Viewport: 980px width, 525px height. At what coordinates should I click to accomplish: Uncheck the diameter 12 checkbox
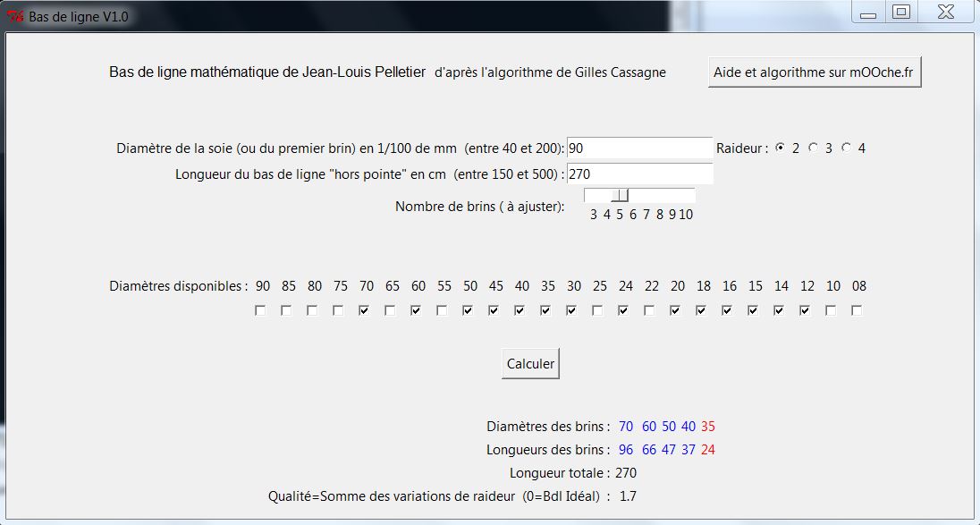coord(805,310)
